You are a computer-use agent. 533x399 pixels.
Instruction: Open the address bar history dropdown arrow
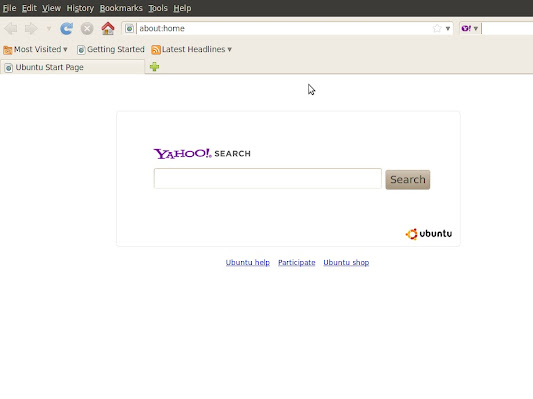click(448, 29)
